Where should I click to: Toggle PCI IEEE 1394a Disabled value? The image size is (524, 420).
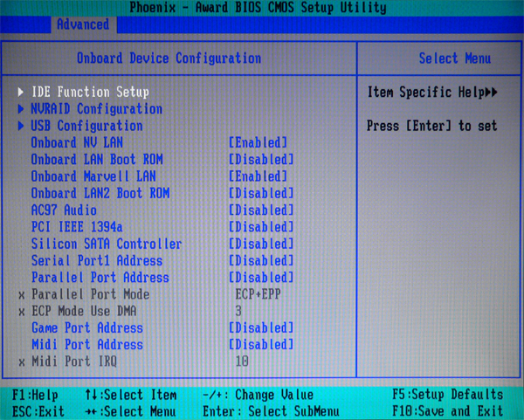pyautogui.click(x=261, y=227)
